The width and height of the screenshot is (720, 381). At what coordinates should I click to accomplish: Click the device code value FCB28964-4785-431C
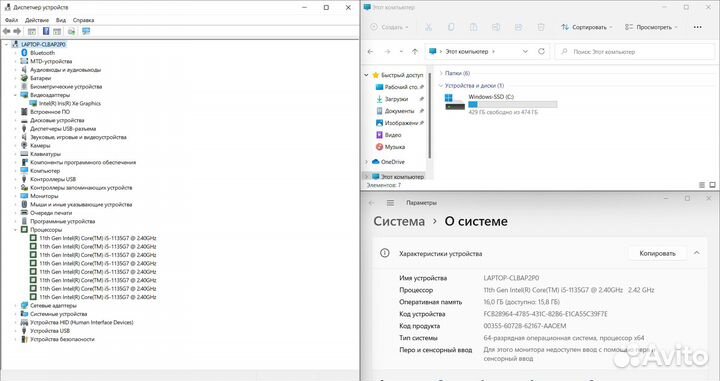[x=546, y=314]
